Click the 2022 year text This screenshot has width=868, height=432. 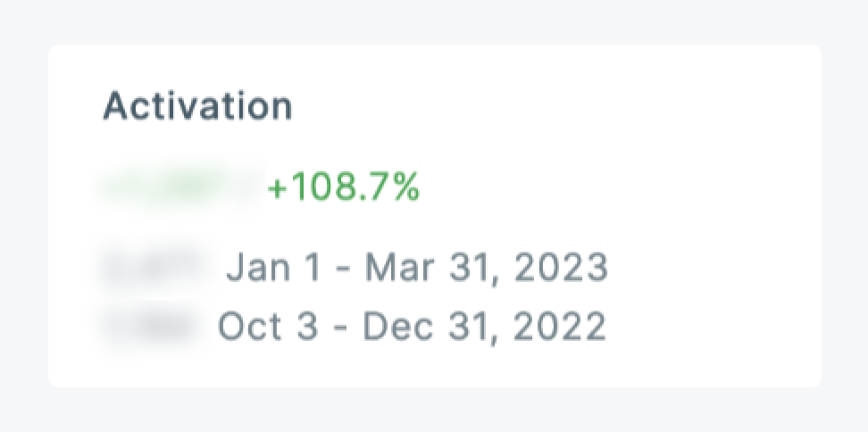pos(559,327)
